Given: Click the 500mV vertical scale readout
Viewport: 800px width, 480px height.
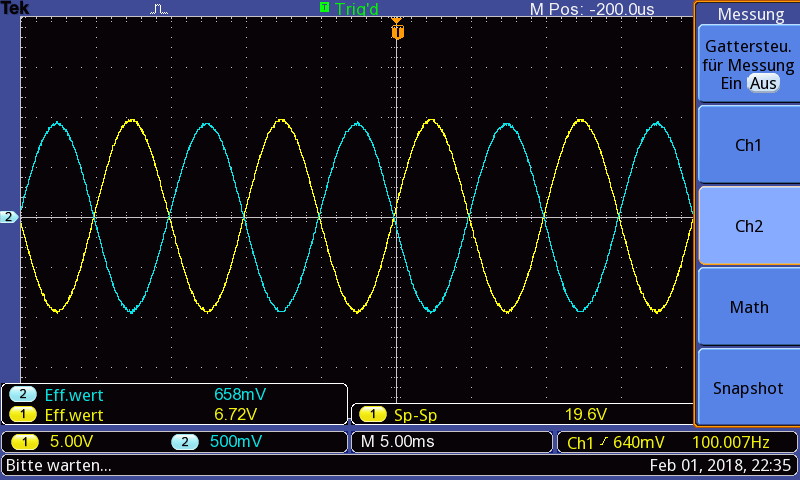Looking at the screenshot, I should coord(236,441).
